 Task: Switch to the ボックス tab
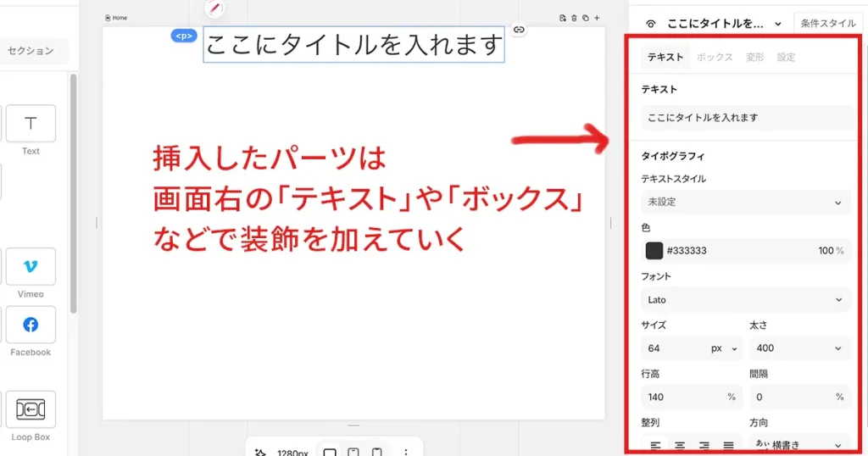pyautogui.click(x=715, y=57)
